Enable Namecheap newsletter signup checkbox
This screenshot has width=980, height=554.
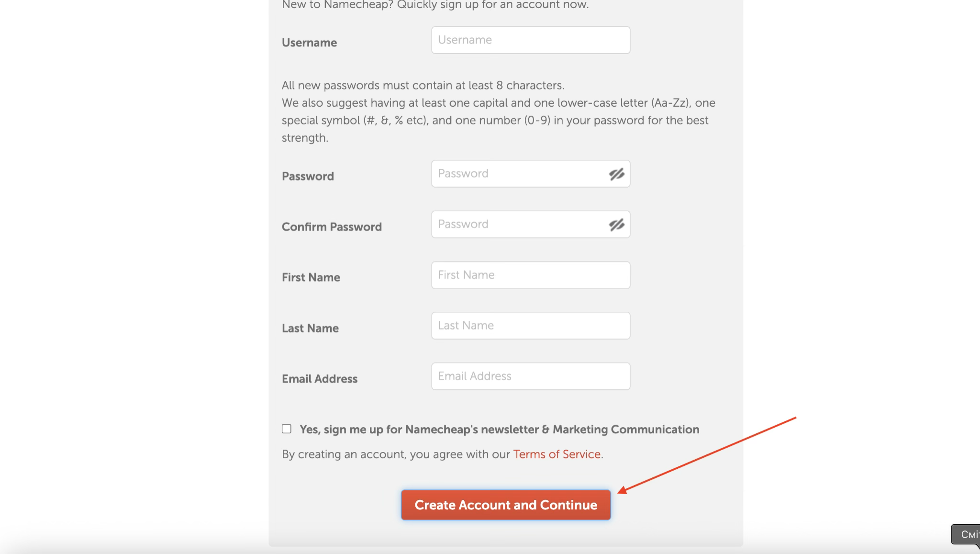[287, 429]
